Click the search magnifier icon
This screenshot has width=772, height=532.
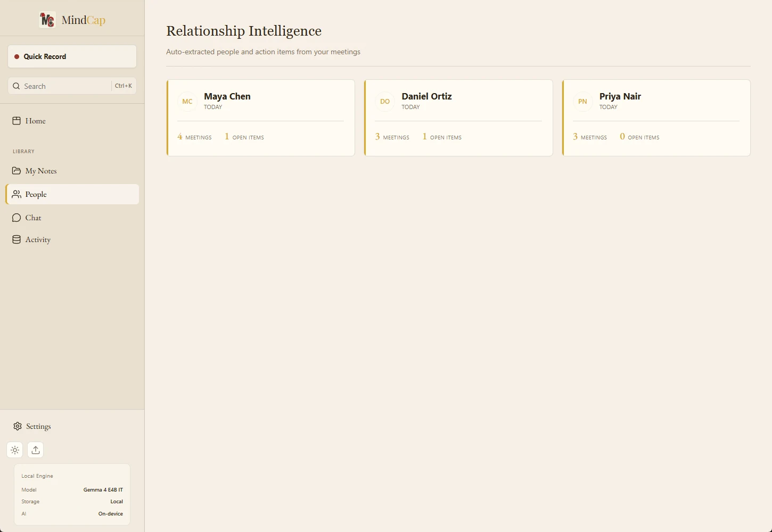(x=17, y=86)
